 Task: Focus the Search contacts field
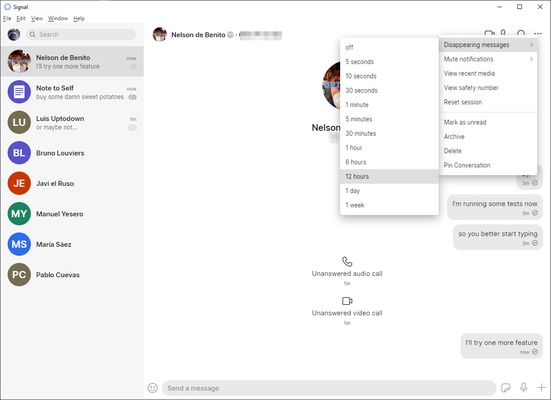tap(81, 34)
